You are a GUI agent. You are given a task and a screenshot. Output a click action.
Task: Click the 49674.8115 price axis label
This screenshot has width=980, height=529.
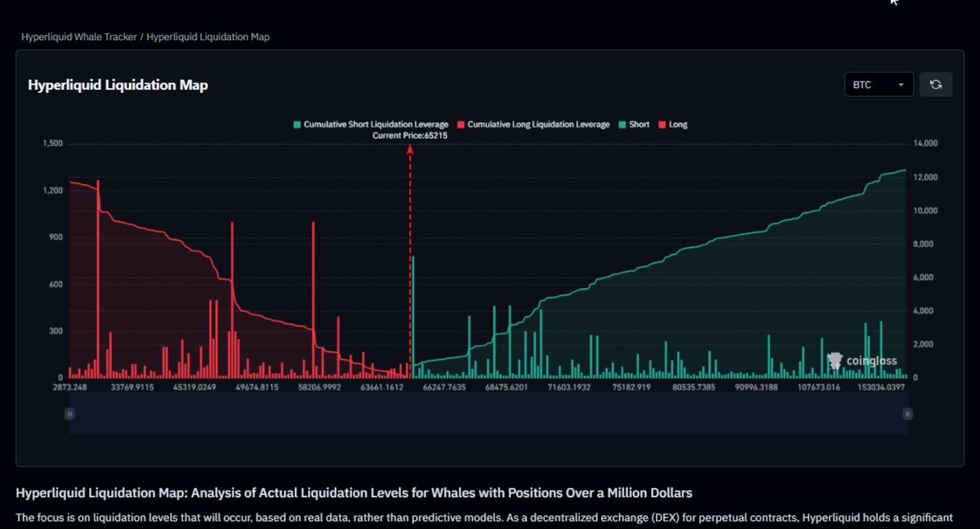coord(256,387)
